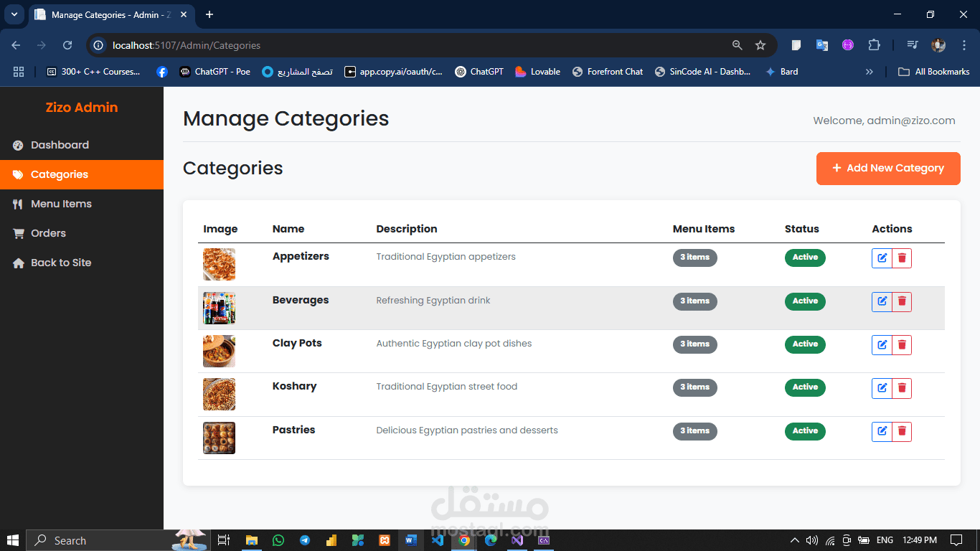This screenshot has width=980, height=551.
Task: Open the Bard bookmark
Action: [781, 72]
